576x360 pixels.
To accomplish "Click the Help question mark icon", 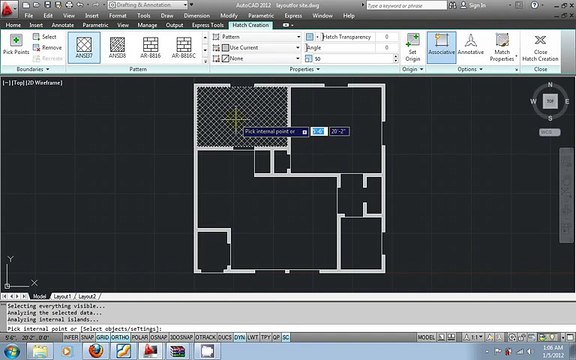I will tap(534, 5).
